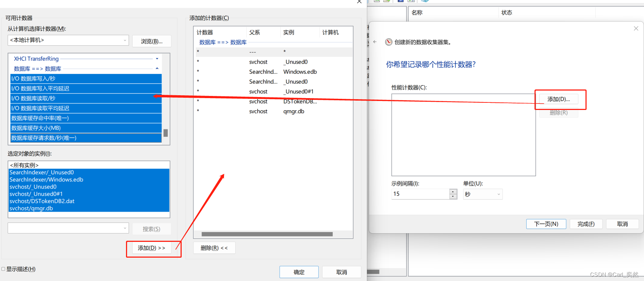Click inside the 示例间隔 input field

(420, 194)
